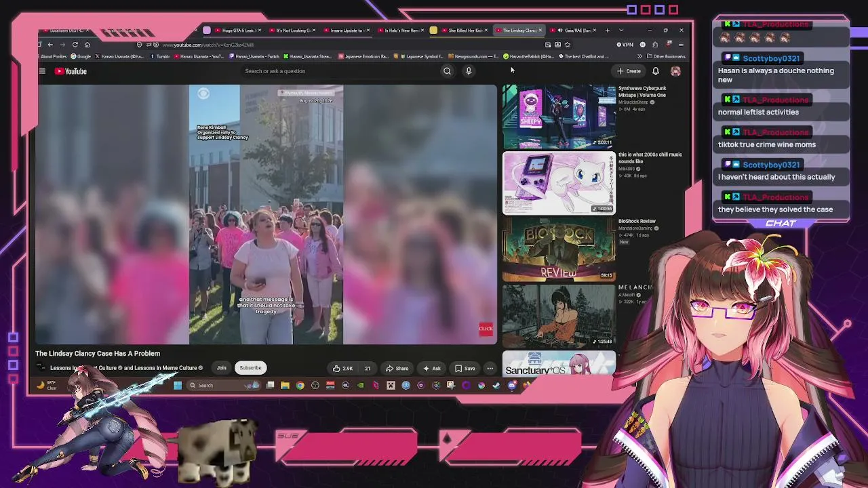Open the MELANCH video thumbnail
This screenshot has width=868, height=488.
(x=559, y=316)
